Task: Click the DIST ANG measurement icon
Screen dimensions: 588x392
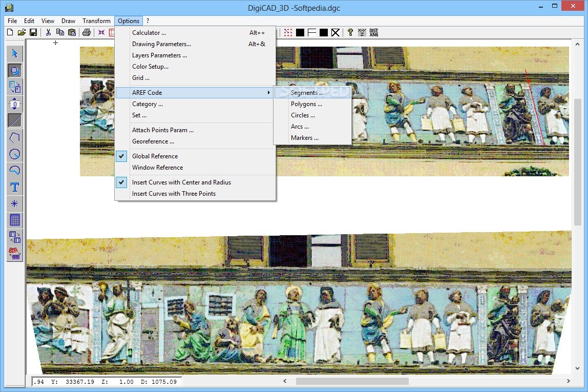Action: 374,33
